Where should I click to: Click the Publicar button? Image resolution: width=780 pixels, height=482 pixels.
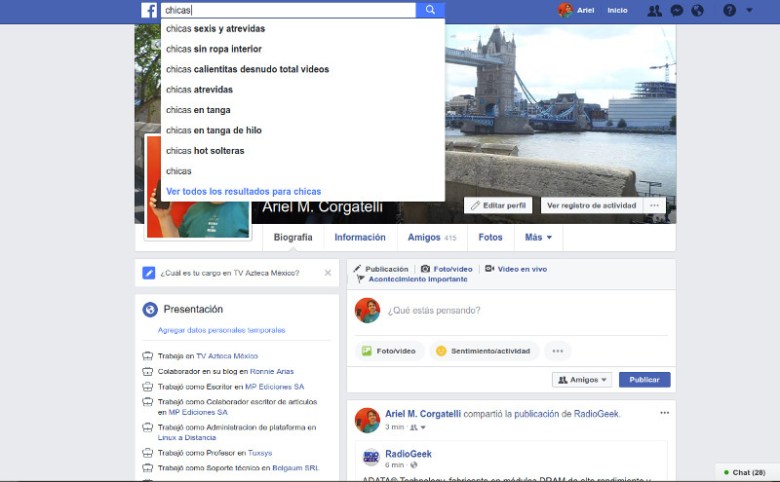pyautogui.click(x=644, y=380)
